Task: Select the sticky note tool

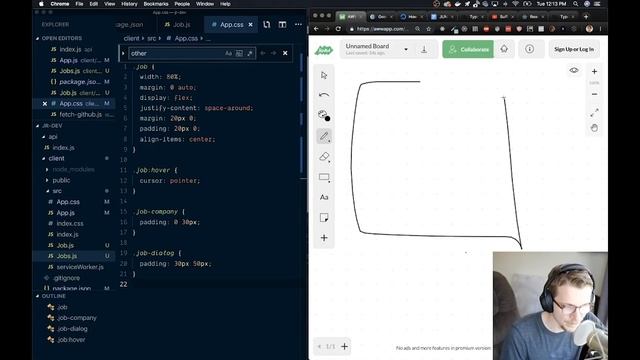Action: pyautogui.click(x=324, y=218)
